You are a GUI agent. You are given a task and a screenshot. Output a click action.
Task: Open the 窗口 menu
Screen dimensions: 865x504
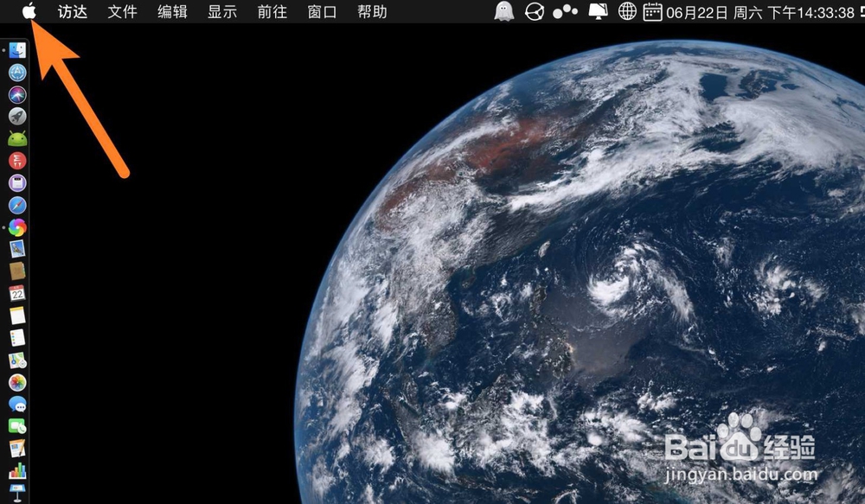pyautogui.click(x=322, y=11)
